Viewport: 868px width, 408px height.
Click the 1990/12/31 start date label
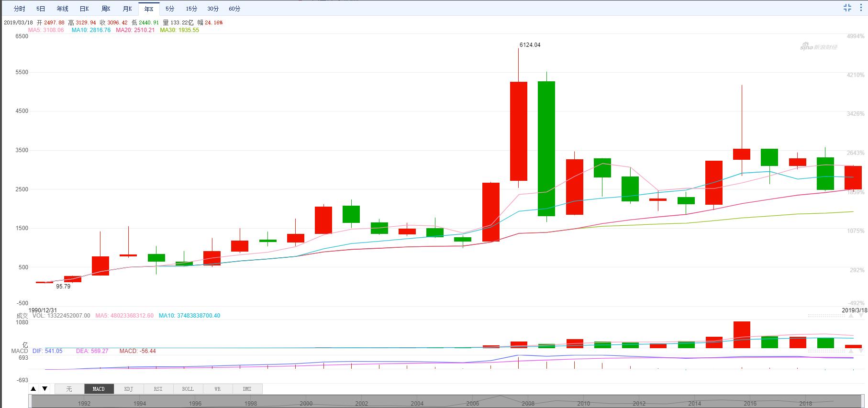point(43,310)
